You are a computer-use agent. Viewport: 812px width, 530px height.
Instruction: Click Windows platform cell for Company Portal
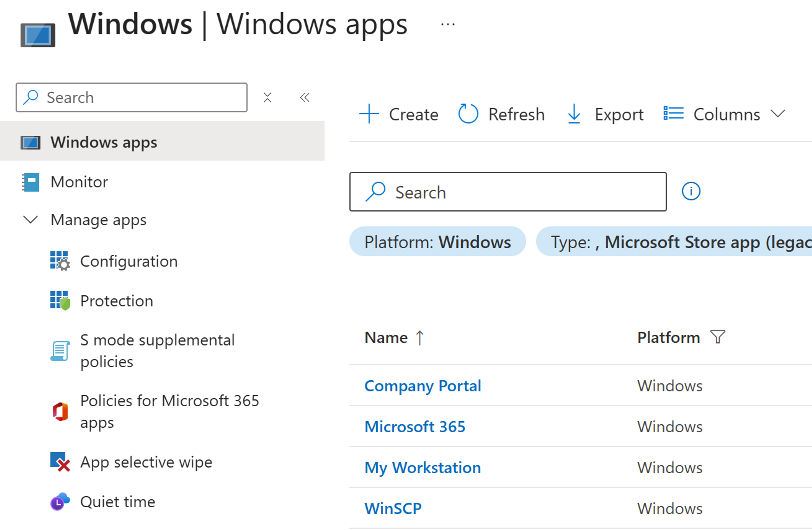coord(670,386)
